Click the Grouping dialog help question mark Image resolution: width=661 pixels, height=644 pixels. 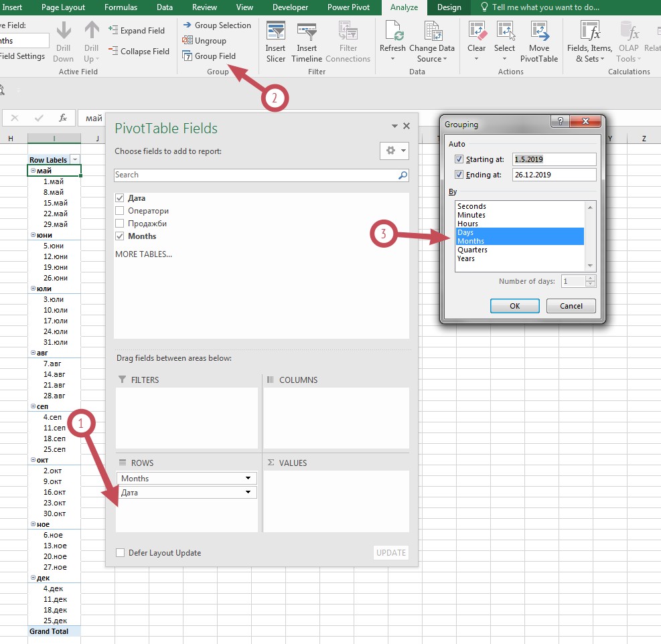pos(560,121)
